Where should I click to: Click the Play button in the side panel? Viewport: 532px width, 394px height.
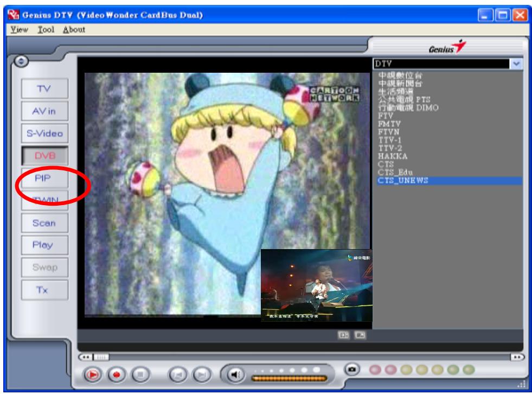(45, 245)
